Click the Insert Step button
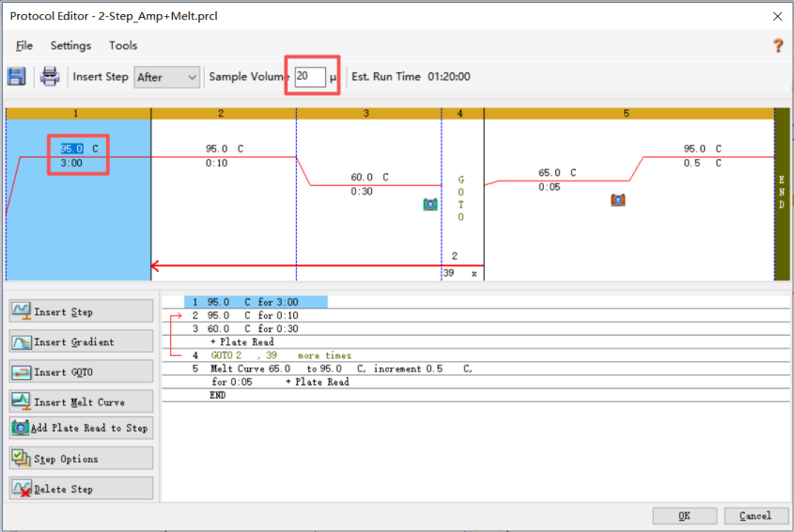The height and width of the screenshot is (532, 794). (x=81, y=311)
